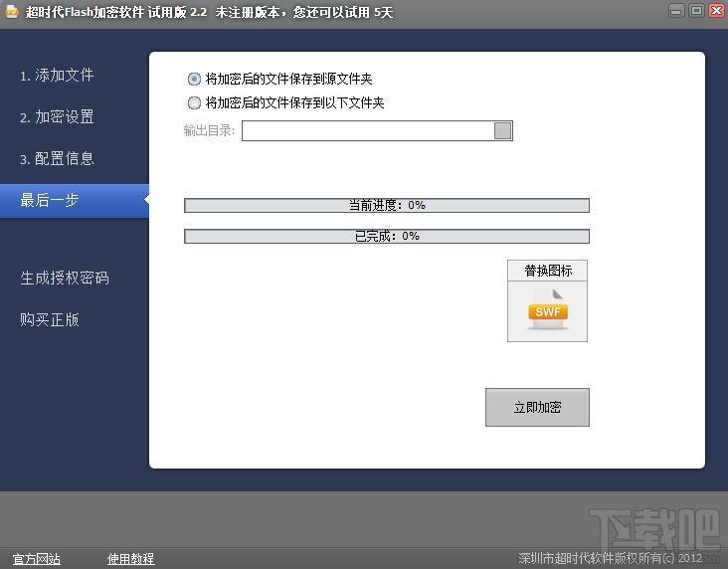Open step 2 加密设置 in sidebar
728x569 pixels.
tap(57, 116)
